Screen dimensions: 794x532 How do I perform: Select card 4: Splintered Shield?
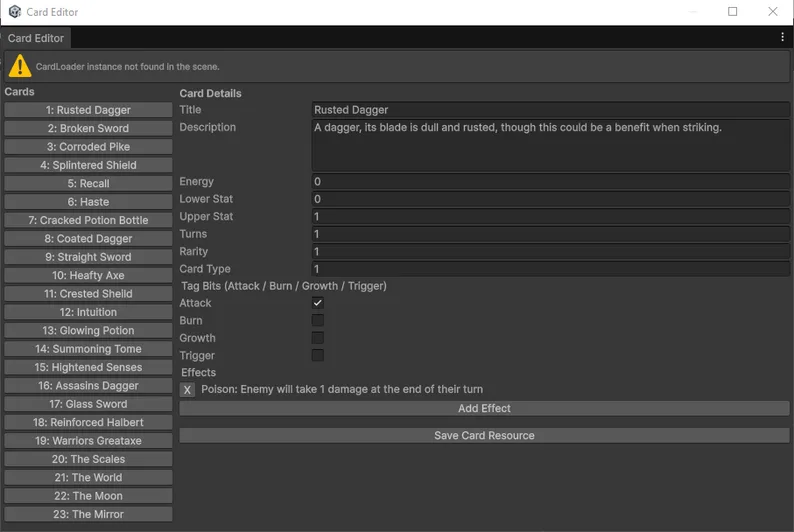(88, 165)
